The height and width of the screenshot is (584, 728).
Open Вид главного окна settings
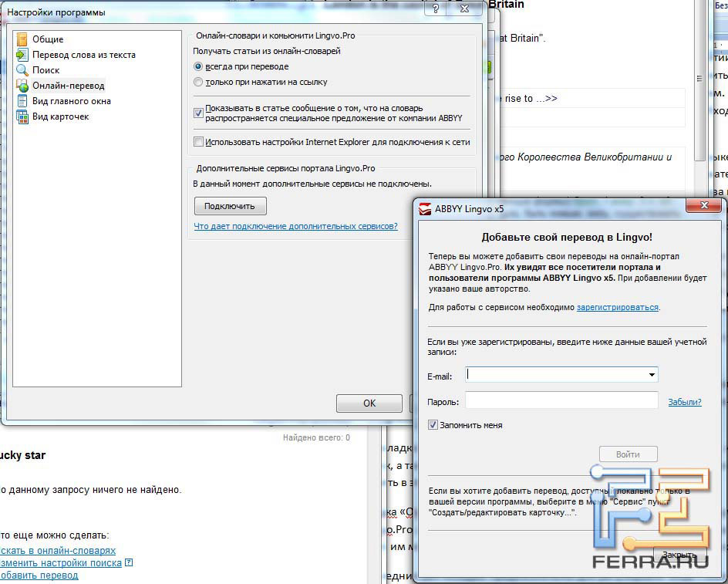72,101
